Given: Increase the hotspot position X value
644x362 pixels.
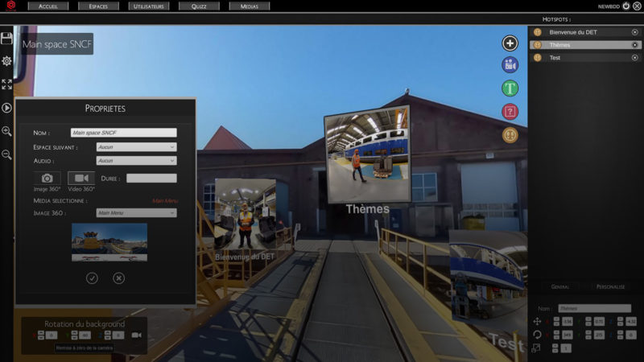Looking at the screenshot, I should (556, 319).
